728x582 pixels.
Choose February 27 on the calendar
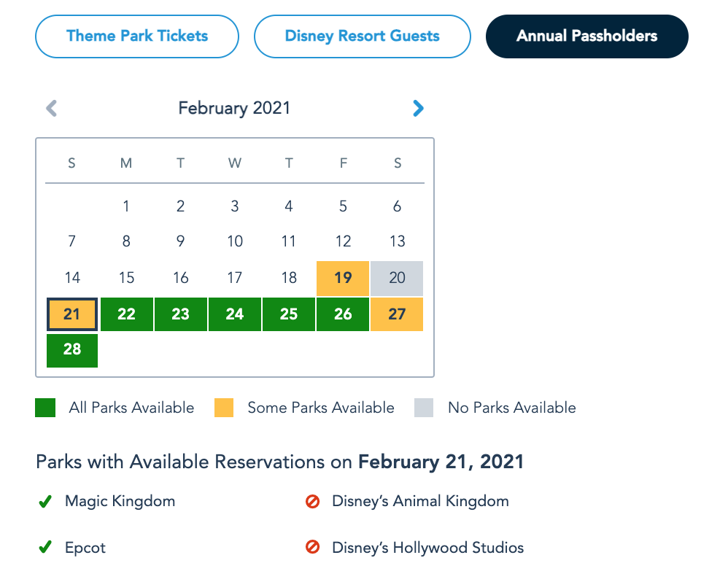[397, 314]
